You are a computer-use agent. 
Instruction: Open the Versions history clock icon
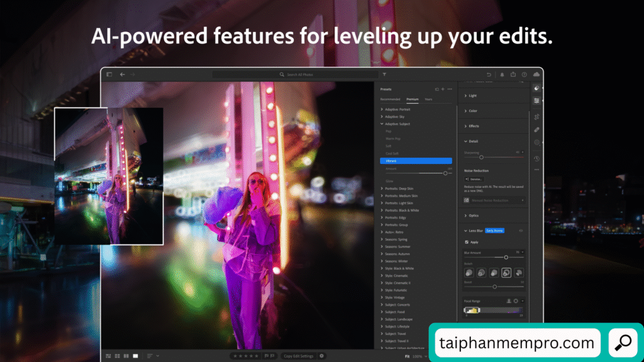536,158
